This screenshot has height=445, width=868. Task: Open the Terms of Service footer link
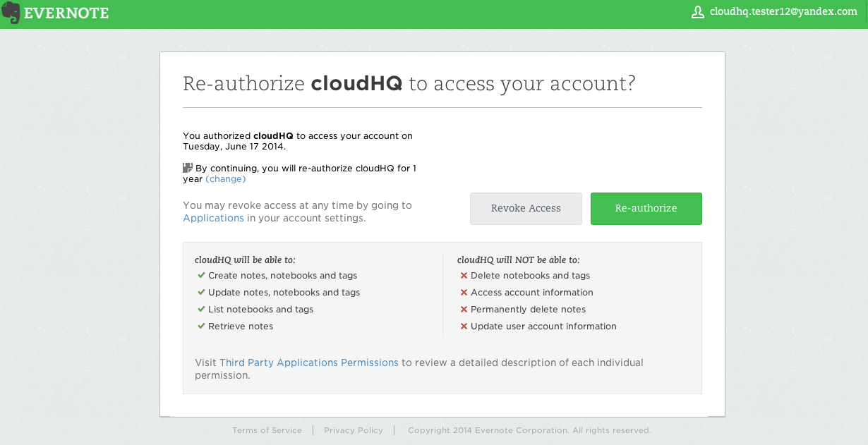tap(267, 430)
